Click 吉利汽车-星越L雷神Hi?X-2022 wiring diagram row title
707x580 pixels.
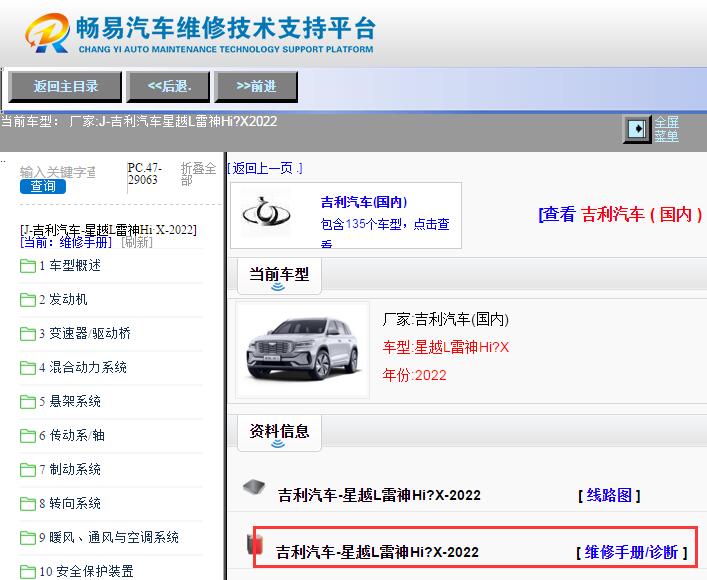[x=379, y=495]
